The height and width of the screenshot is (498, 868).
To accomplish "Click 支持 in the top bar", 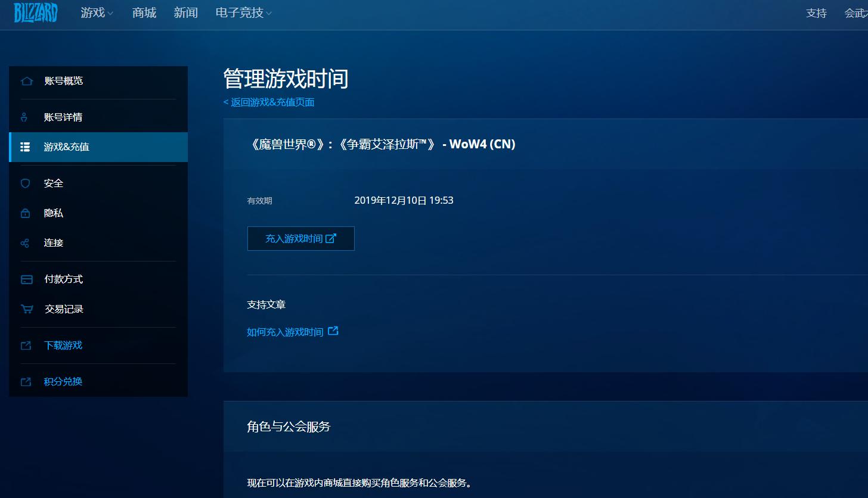I will click(816, 13).
